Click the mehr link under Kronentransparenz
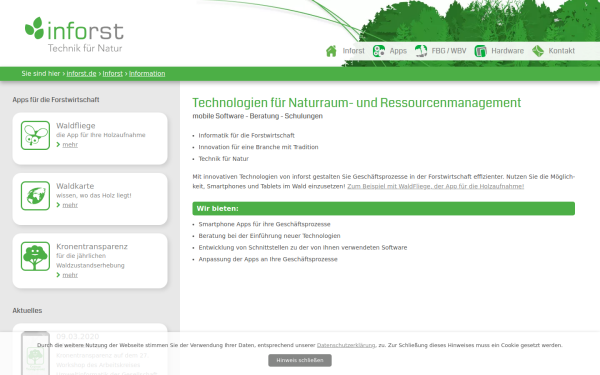Image resolution: width=600 pixels, height=375 pixels. pyautogui.click(x=70, y=275)
